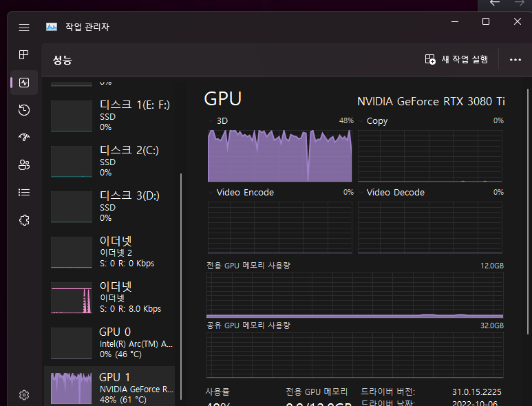Open the hamburger navigation menu
This screenshot has height=406, width=532.
click(x=24, y=28)
